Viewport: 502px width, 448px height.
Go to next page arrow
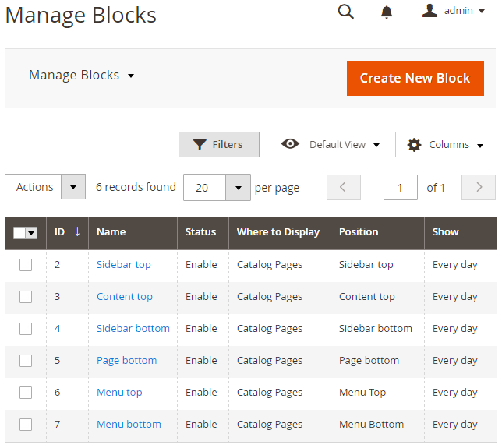[x=479, y=187]
